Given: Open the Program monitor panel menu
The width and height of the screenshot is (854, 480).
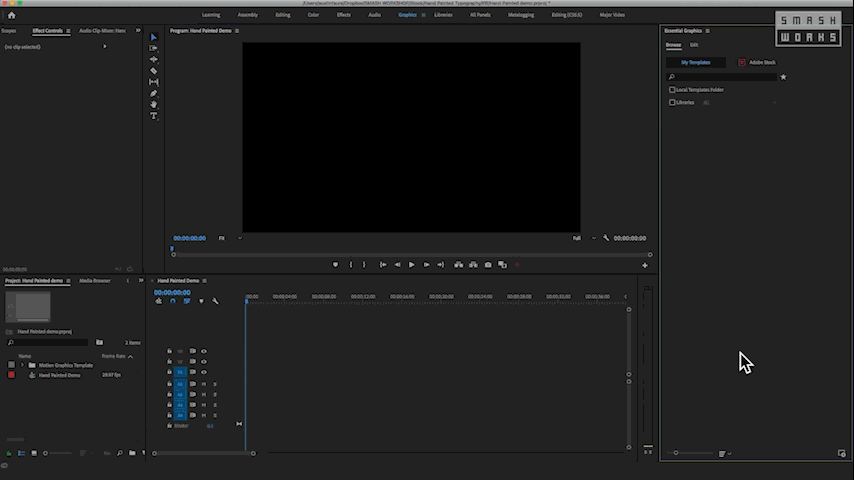Looking at the screenshot, I should click(237, 31).
